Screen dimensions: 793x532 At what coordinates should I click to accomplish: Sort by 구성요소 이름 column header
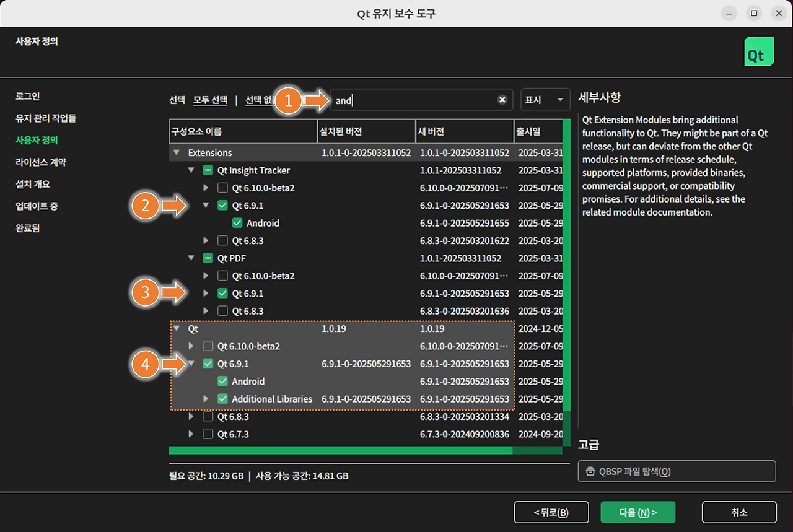click(243, 131)
